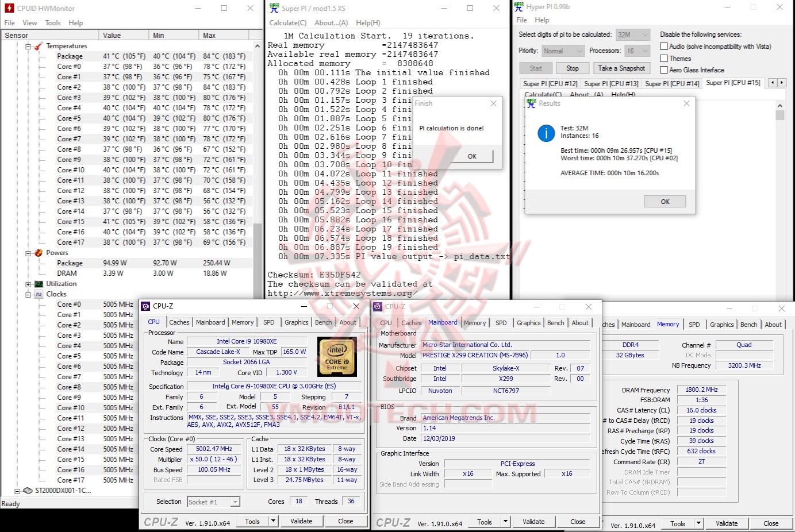Screen dimensions: 795x532
Task: Click the Results dialog title icon
Action: coord(531,103)
